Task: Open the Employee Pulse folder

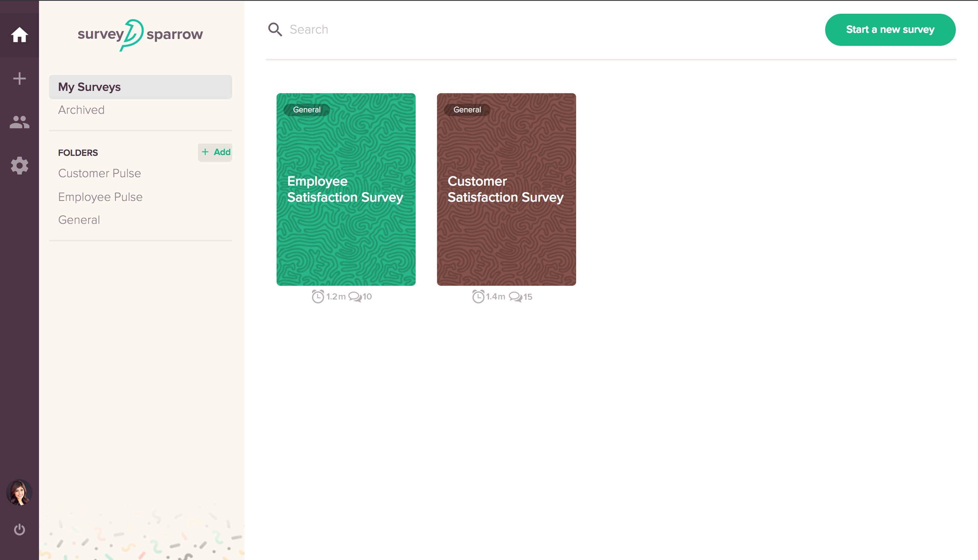Action: pyautogui.click(x=100, y=197)
